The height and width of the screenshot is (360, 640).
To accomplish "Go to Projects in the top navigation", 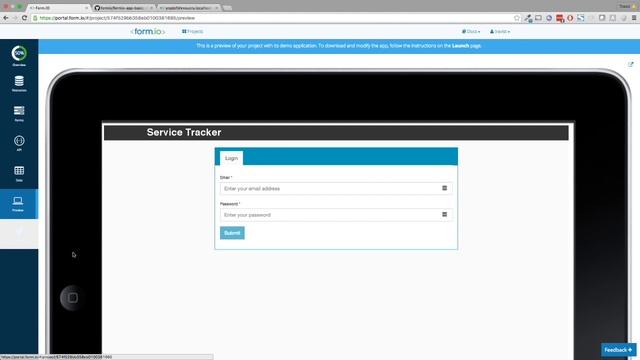I will click(193, 31).
